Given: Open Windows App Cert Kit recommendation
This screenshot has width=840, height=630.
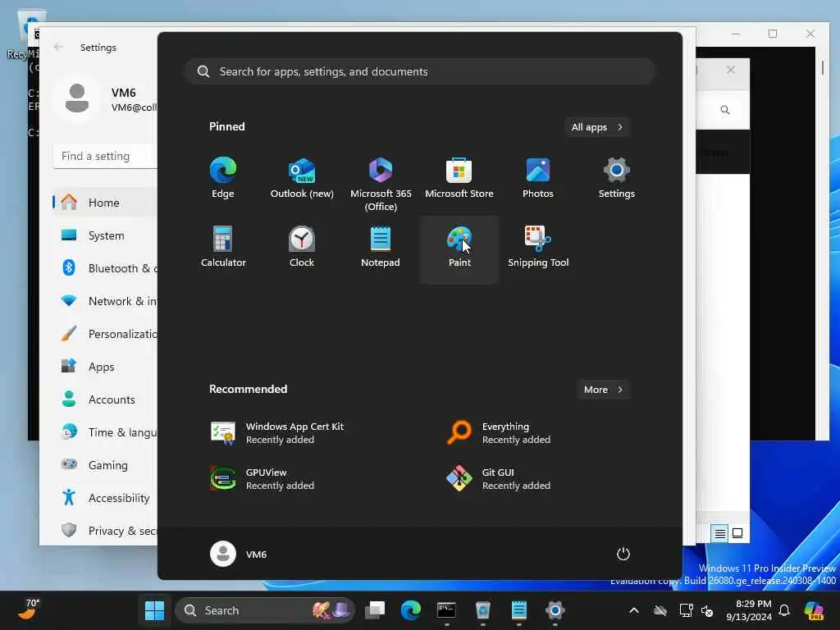Looking at the screenshot, I should [x=277, y=433].
